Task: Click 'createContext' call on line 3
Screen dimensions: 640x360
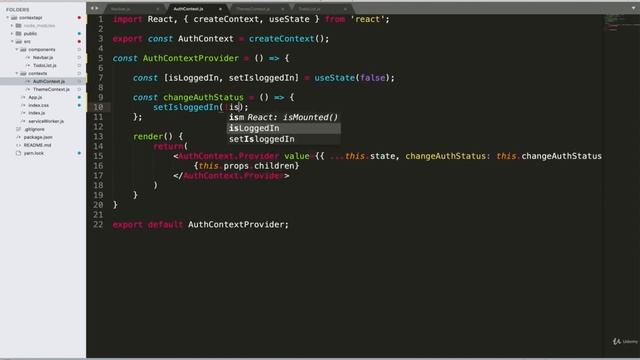Action: 282,39
